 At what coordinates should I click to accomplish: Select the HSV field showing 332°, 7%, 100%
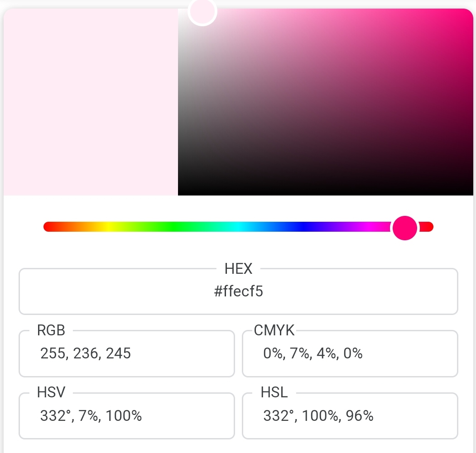(127, 415)
